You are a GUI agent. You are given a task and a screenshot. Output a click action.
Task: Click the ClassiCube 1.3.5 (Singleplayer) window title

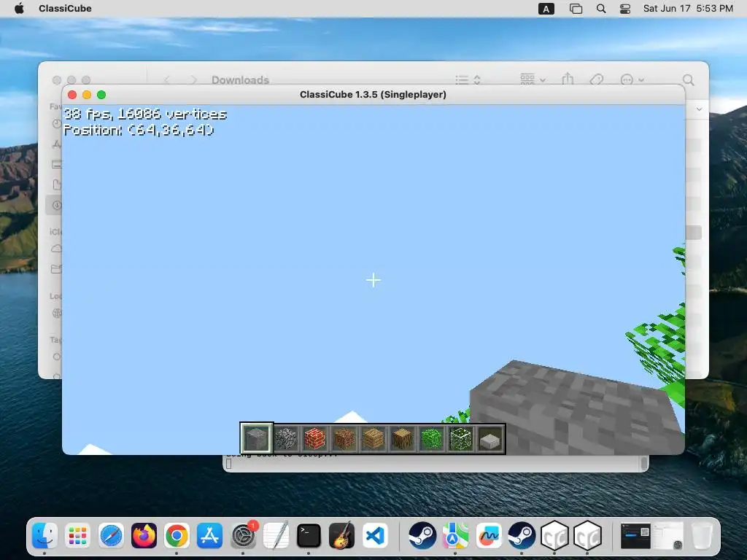point(373,94)
